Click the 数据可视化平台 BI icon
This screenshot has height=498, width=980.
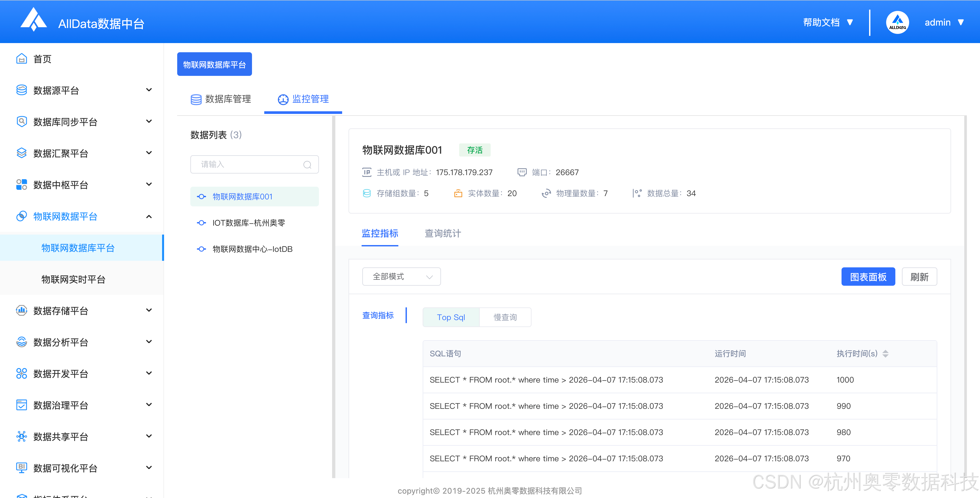(x=22, y=468)
